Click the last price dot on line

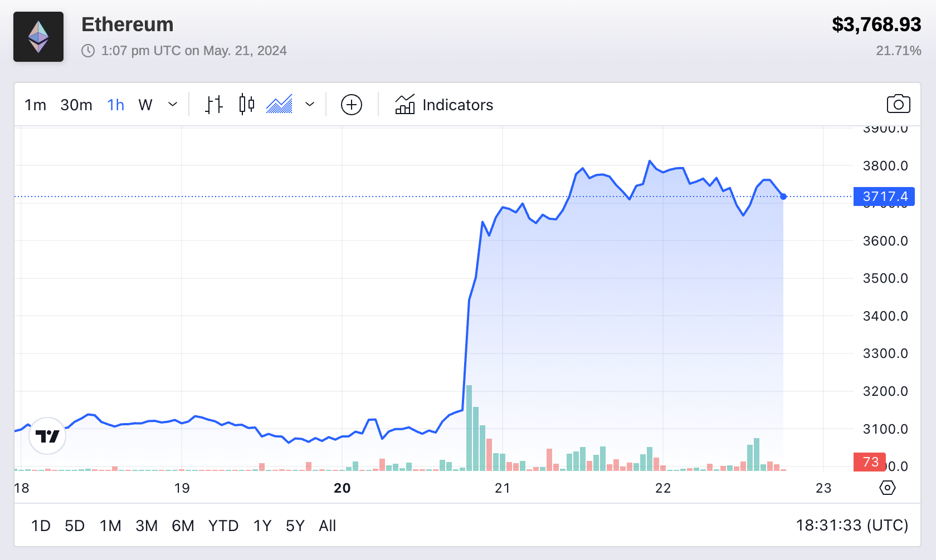[783, 197]
